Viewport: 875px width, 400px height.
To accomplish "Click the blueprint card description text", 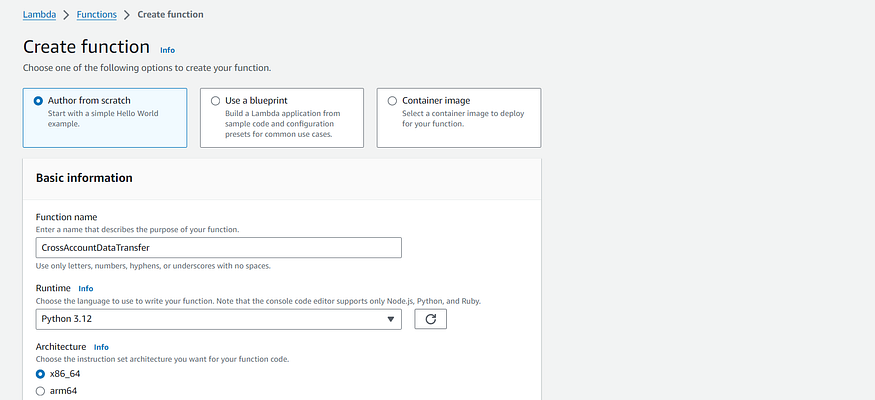I will tap(280, 124).
